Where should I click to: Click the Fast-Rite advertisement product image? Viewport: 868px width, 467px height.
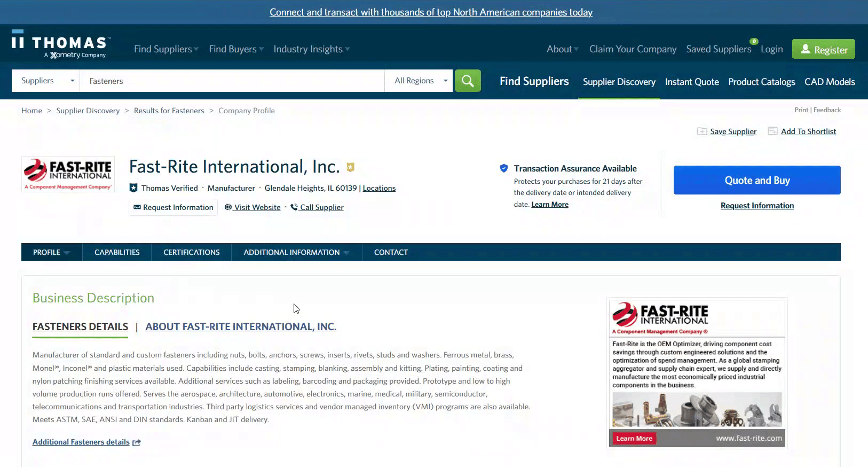(x=697, y=410)
